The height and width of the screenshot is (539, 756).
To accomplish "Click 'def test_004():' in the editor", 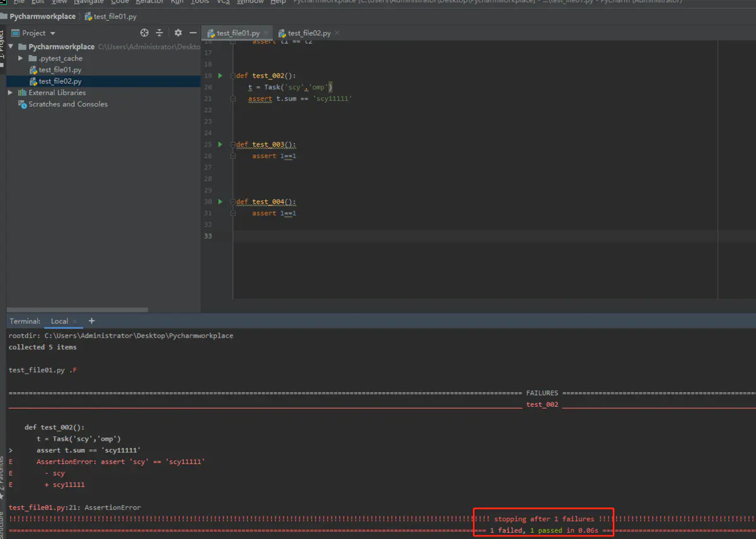I will [x=266, y=201].
